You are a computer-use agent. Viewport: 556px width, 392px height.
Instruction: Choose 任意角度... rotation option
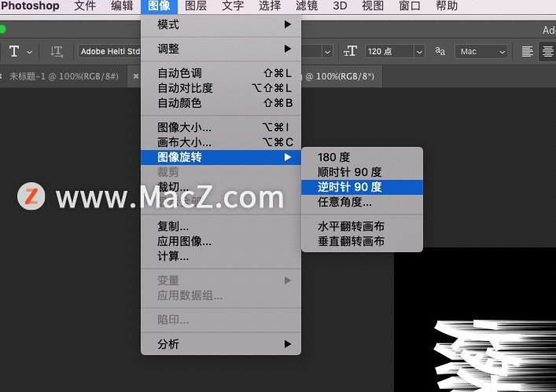(x=362, y=202)
